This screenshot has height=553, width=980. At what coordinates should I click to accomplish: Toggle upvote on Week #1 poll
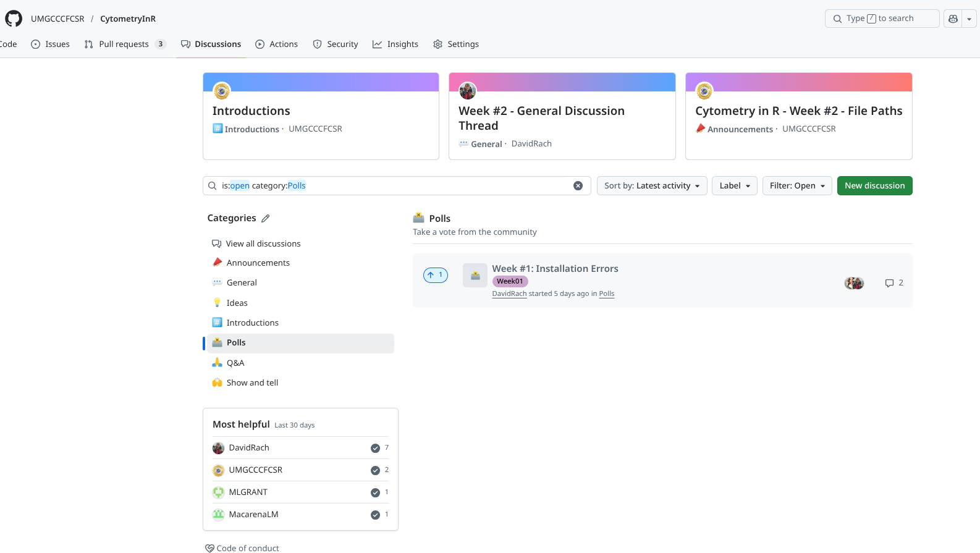coord(436,275)
